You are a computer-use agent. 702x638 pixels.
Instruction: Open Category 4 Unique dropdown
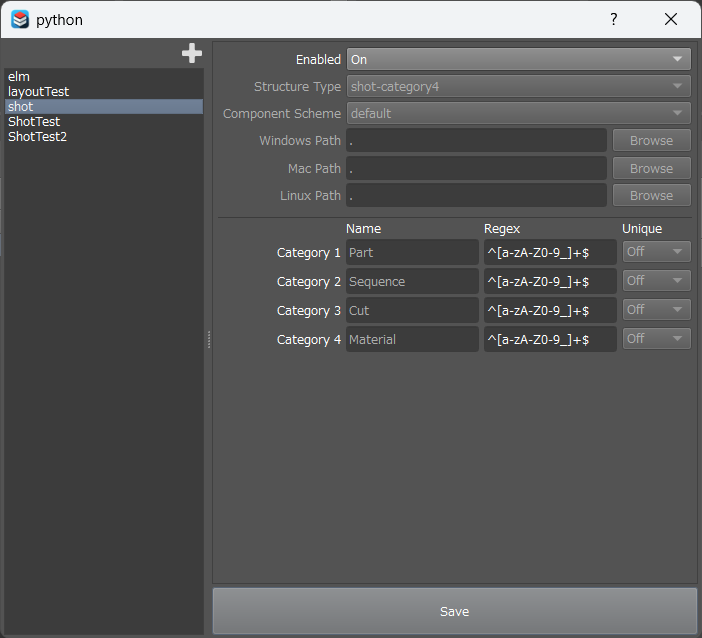click(x=656, y=338)
